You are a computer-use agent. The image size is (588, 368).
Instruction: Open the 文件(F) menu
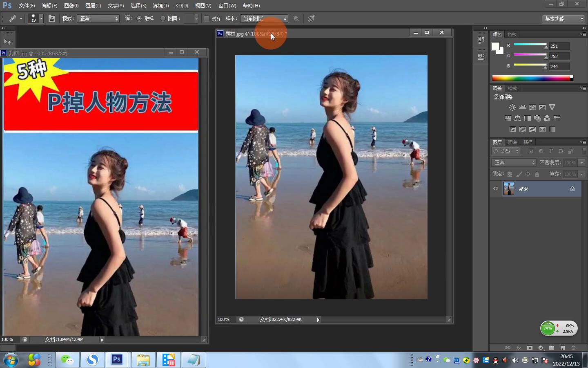(27, 6)
